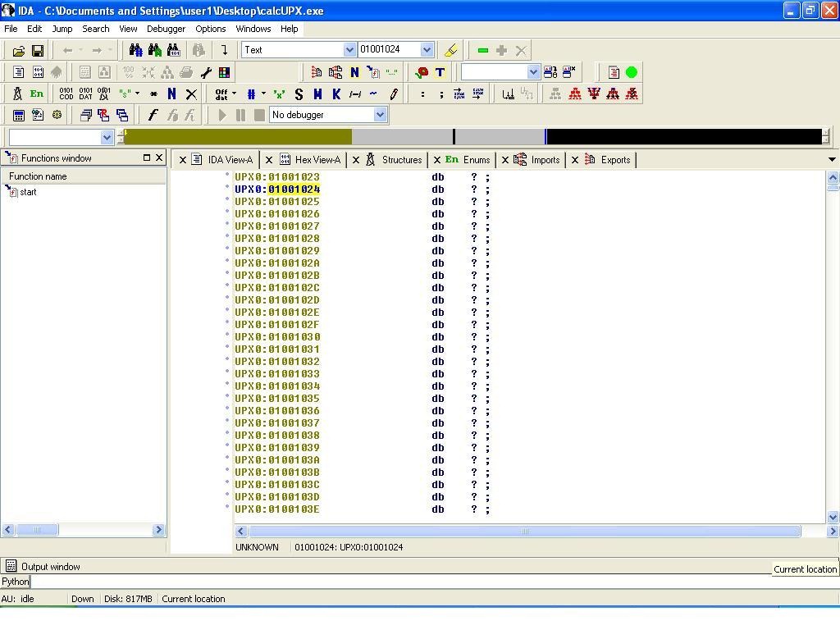Click the Save floppy disk icon

[x=38, y=51]
